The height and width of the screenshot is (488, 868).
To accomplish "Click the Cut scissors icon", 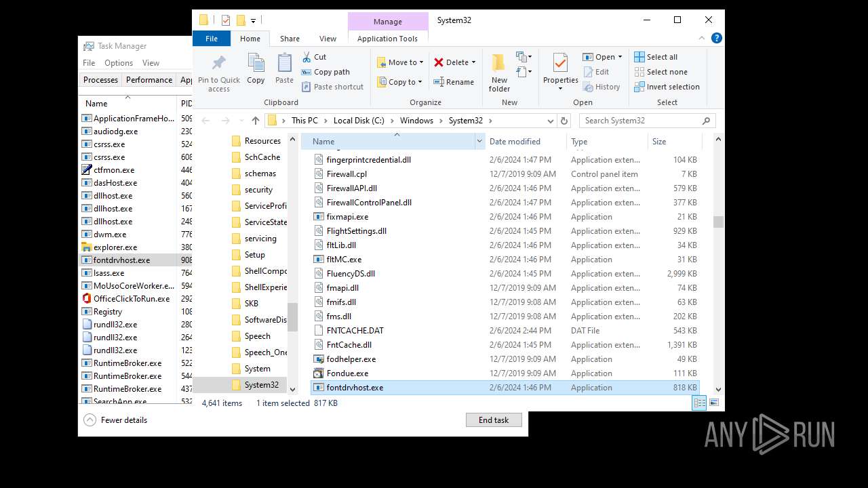I will (307, 57).
